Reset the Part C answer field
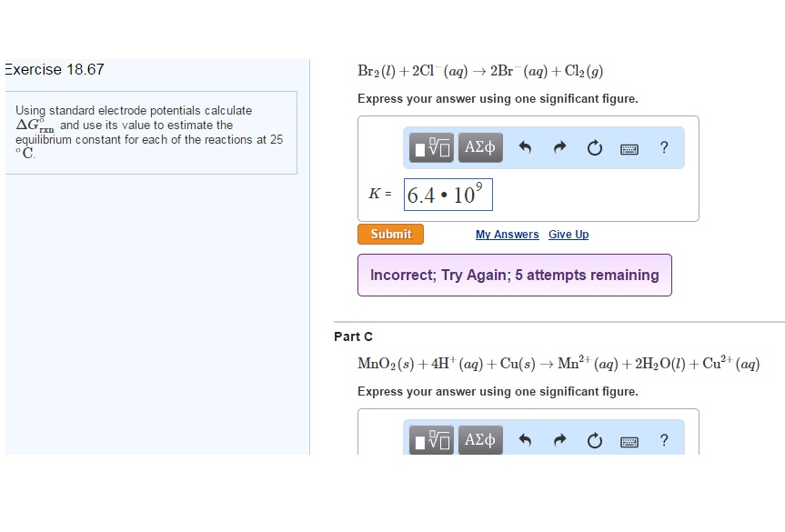Viewport: 785px width, 532px height. pyautogui.click(x=594, y=440)
